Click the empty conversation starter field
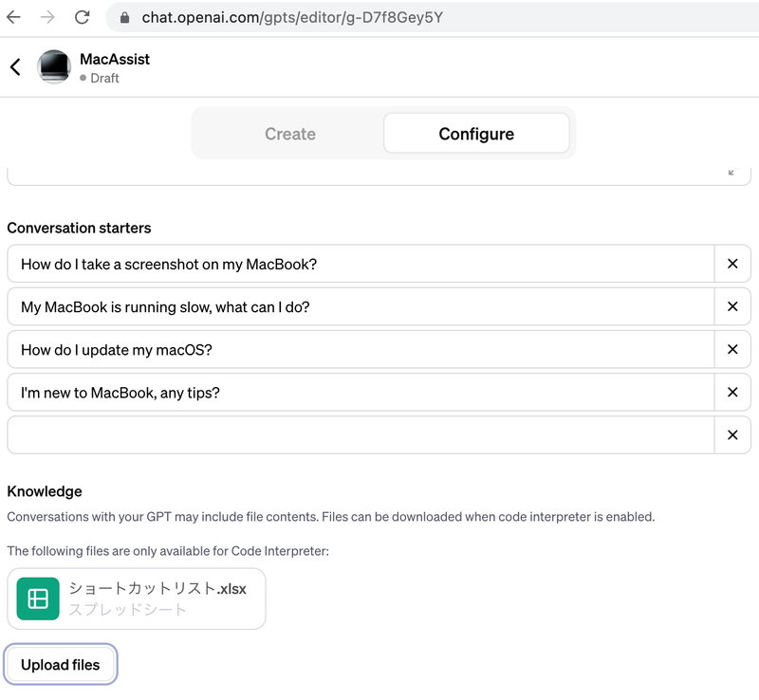The image size is (759, 700). coord(361,434)
